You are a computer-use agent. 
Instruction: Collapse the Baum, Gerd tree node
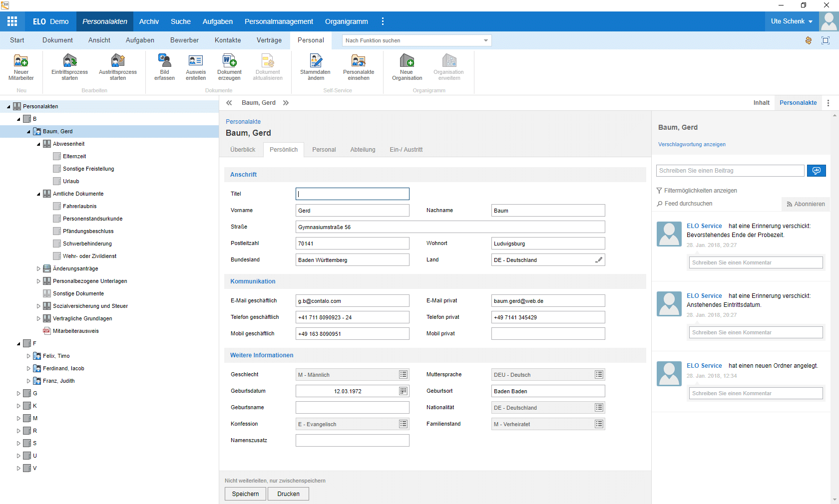28,132
